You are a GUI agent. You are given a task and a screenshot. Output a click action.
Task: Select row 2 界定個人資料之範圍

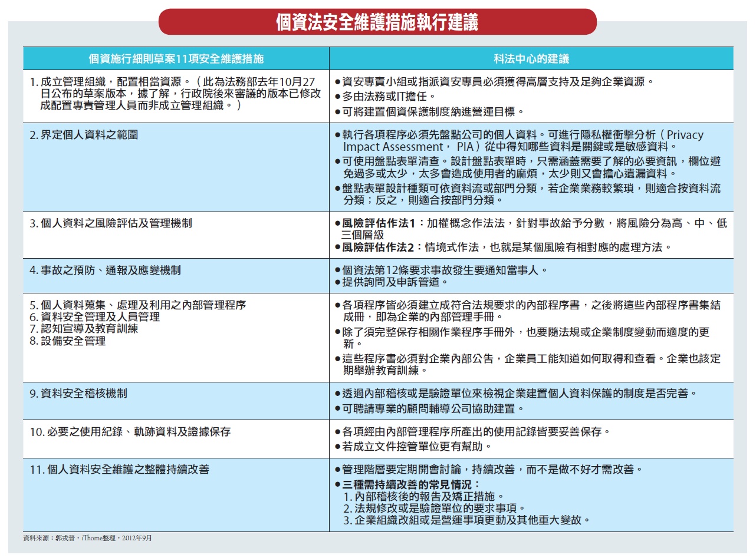point(88,135)
